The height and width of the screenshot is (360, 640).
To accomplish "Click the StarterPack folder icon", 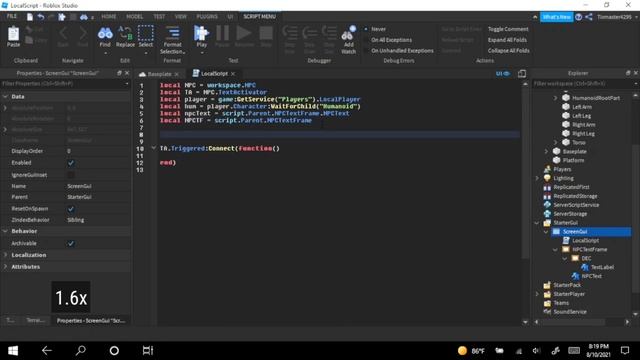I will pyautogui.click(x=547, y=285).
